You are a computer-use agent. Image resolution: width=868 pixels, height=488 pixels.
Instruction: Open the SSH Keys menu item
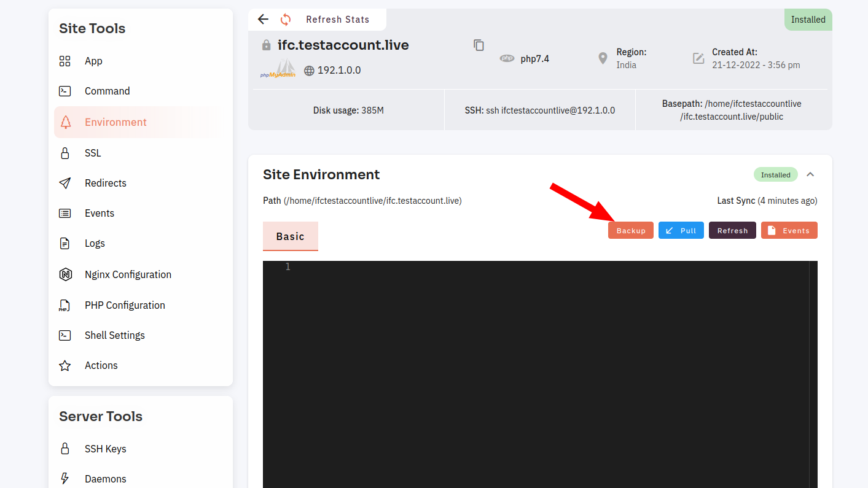140,449
